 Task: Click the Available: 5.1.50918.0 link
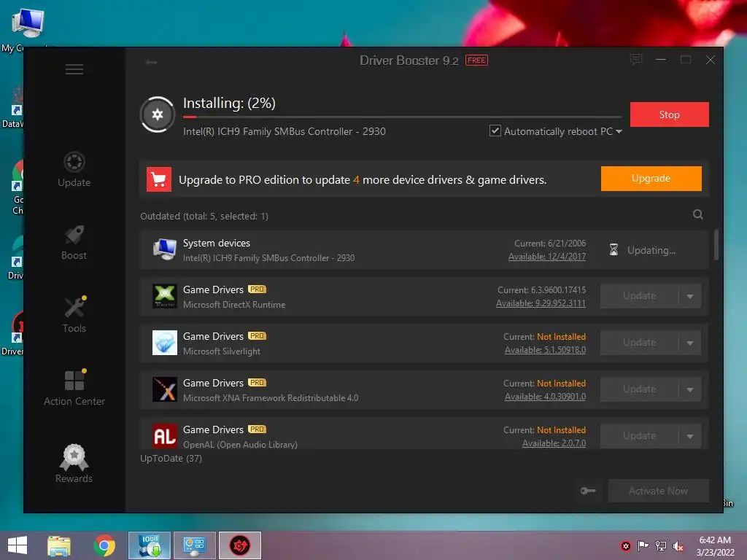[545, 350]
